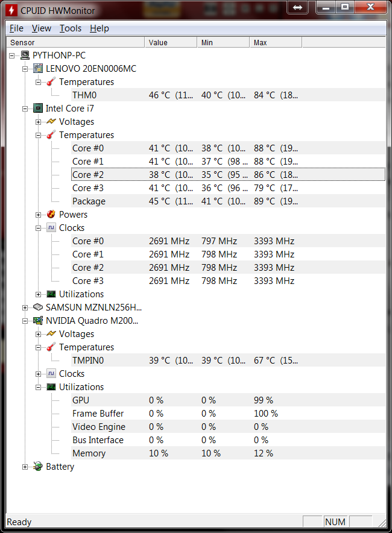Click the Battery icon in tree
This screenshot has height=533, width=392.
pos(38,467)
